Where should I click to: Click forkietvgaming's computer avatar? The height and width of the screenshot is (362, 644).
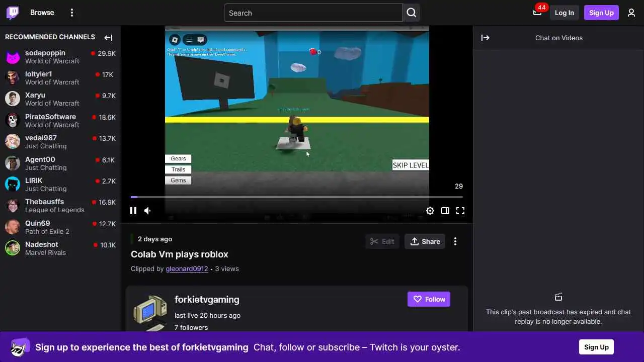click(x=150, y=313)
